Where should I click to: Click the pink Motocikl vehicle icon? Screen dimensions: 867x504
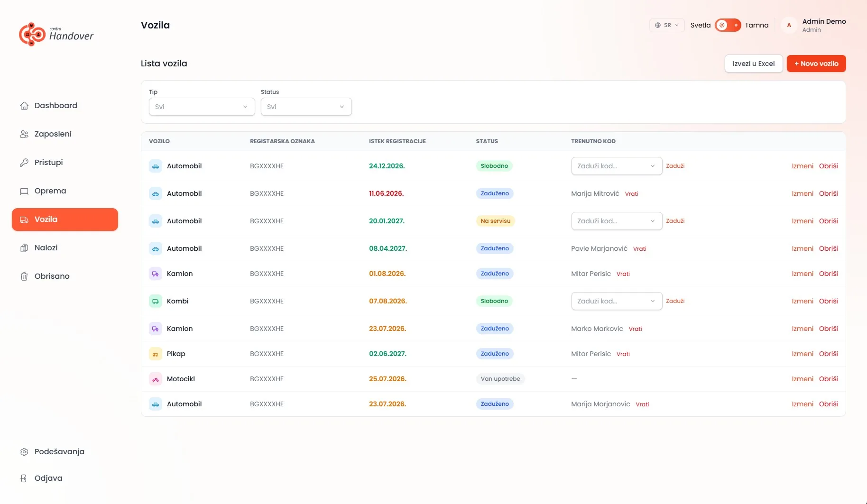pyautogui.click(x=156, y=379)
